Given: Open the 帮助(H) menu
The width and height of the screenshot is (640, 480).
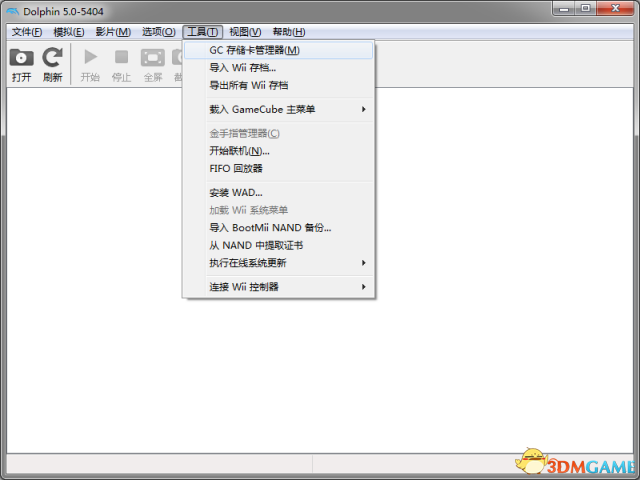Looking at the screenshot, I should pyautogui.click(x=289, y=32).
